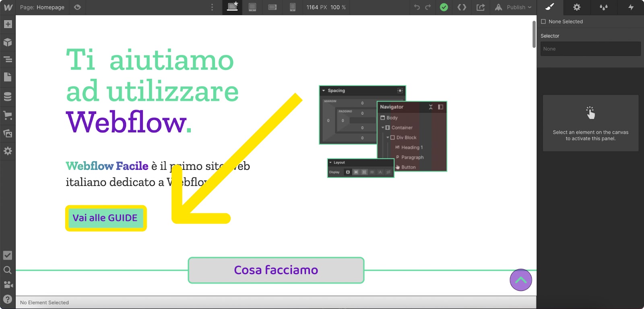Click the green saved status checkmark
The height and width of the screenshot is (309, 644).
coord(444,7)
